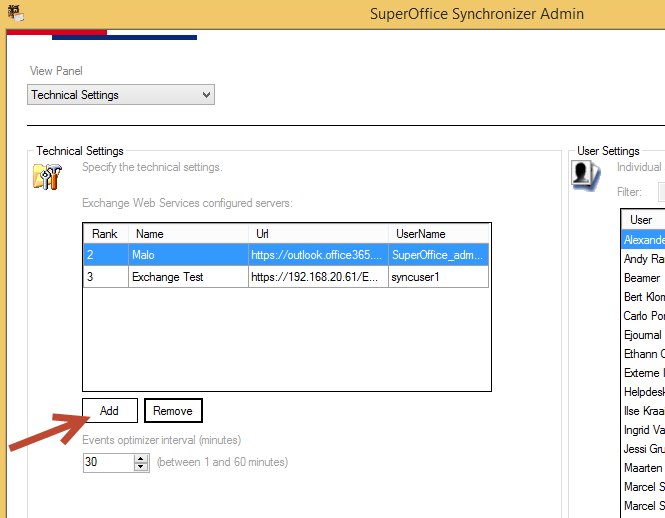Viewport: 665px width, 518px height.
Task: Click the https://192.168.20.61 url cell
Action: click(319, 277)
